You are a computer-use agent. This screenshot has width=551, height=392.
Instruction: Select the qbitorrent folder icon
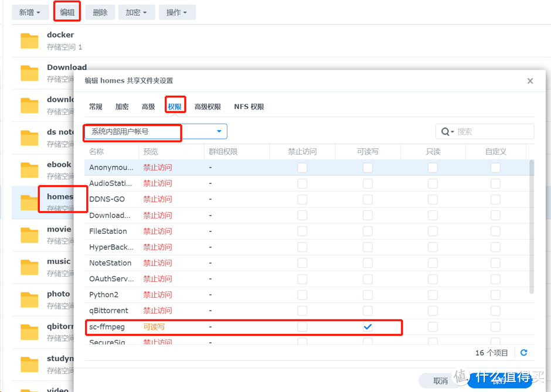coord(29,332)
